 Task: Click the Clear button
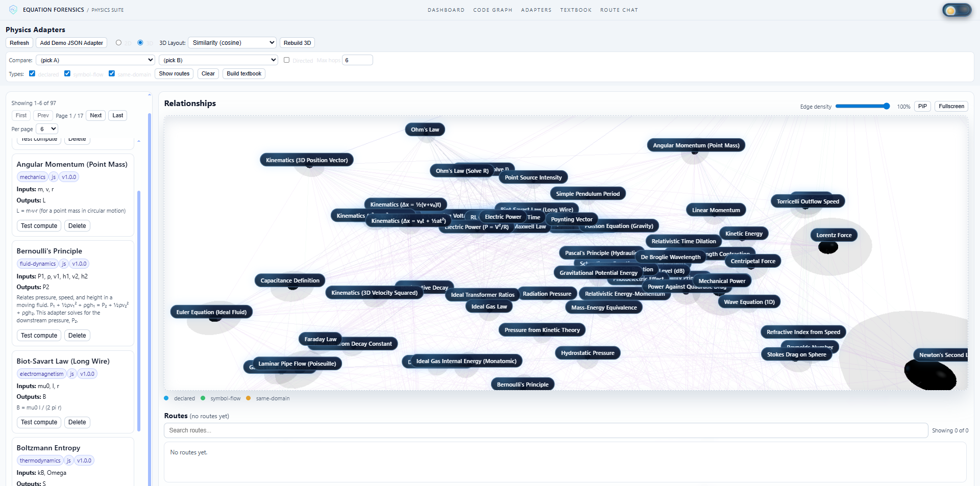point(208,73)
